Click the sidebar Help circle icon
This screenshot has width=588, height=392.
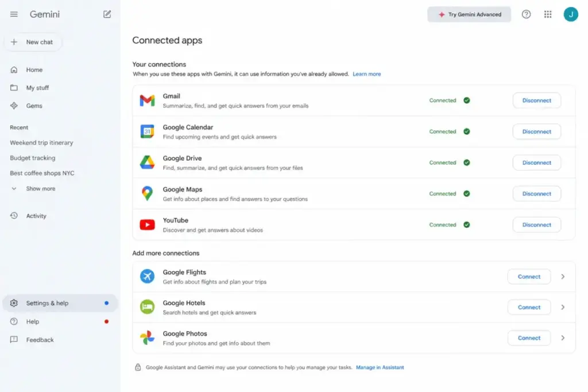coord(14,321)
